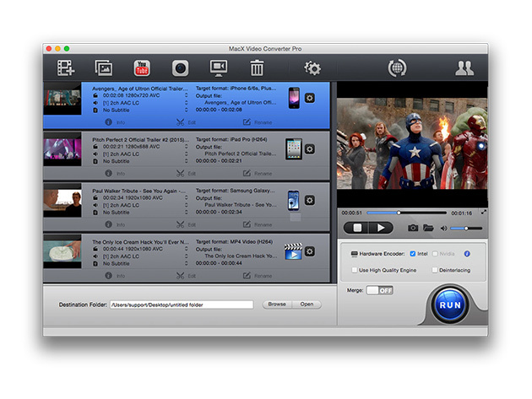Screen dimensions: 532x399
Task: Toggle the Intel hardware encoder checkbox
Action: point(413,254)
